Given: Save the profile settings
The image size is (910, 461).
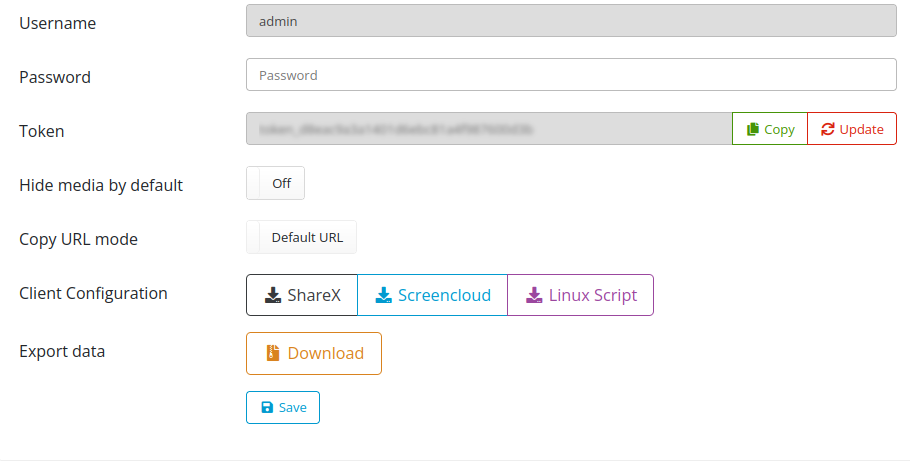Looking at the screenshot, I should [x=283, y=408].
